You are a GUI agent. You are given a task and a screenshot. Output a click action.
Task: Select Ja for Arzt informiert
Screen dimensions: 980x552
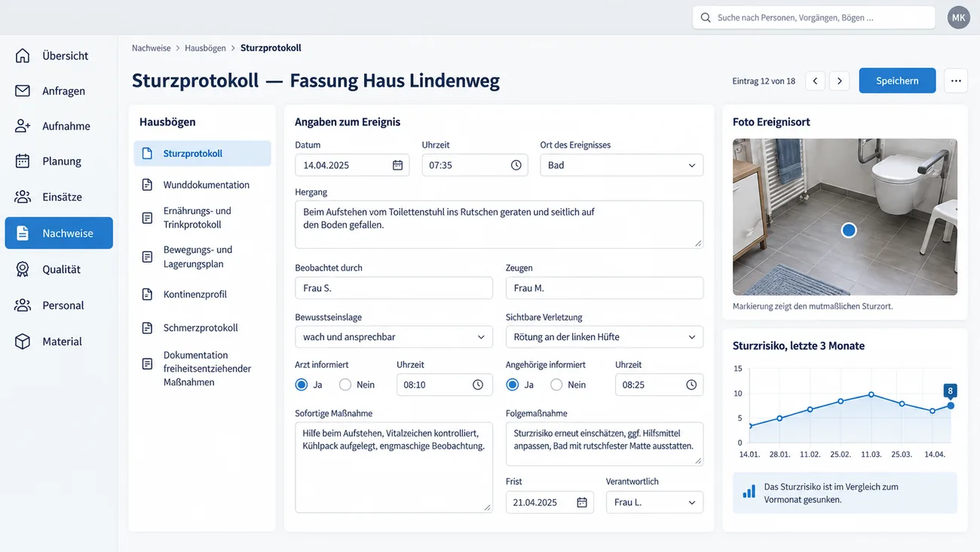[x=302, y=385]
